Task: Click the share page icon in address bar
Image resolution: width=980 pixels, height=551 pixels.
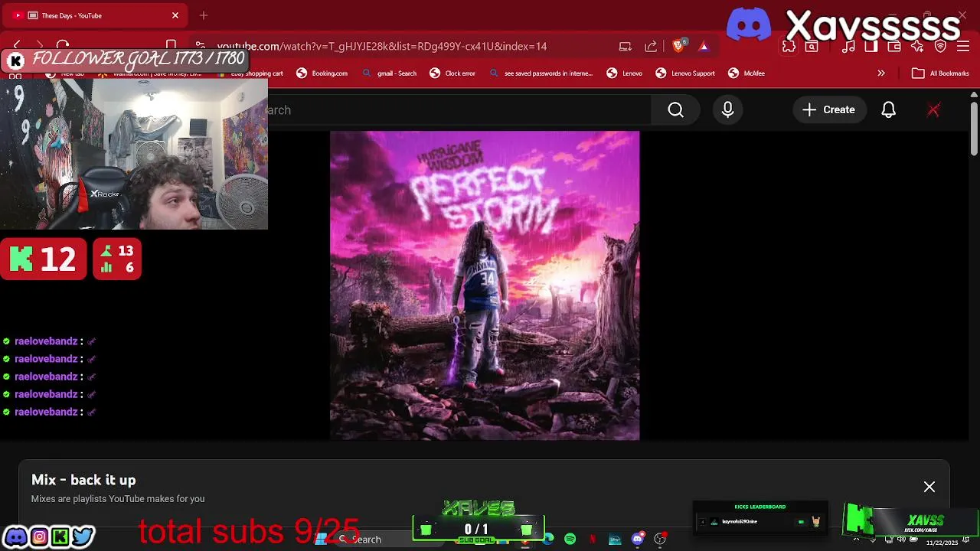Action: pyautogui.click(x=651, y=47)
